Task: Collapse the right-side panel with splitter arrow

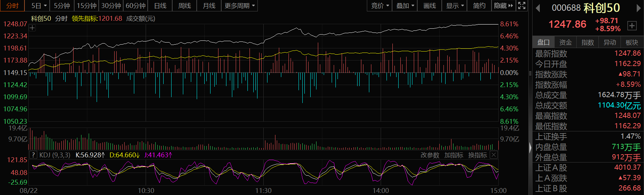Action: tap(530, 148)
